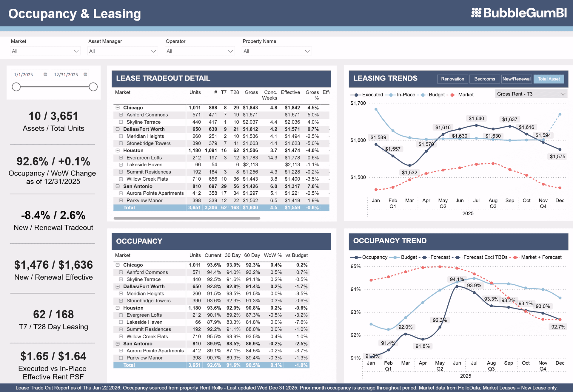Toggle the Budget series in Occupancy Trend legend
The width and height of the screenshot is (573, 392).
point(409,257)
